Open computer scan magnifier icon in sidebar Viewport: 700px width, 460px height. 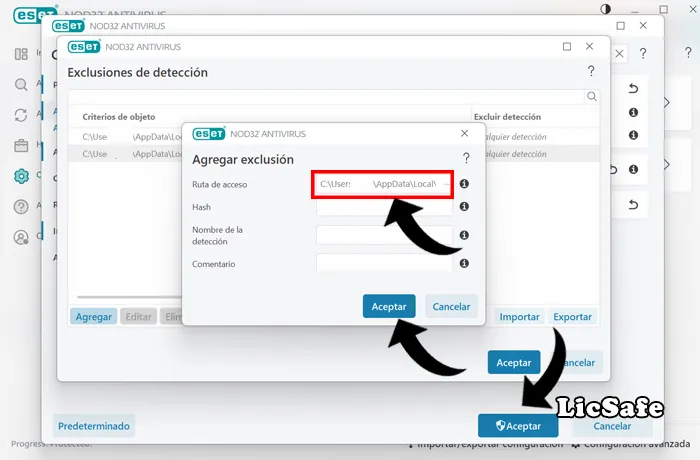[21, 84]
